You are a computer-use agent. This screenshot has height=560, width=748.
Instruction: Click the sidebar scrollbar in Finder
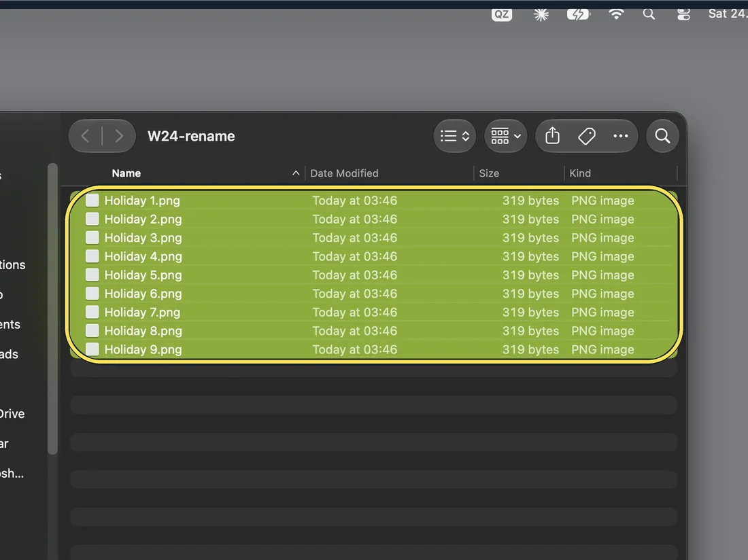(52, 309)
